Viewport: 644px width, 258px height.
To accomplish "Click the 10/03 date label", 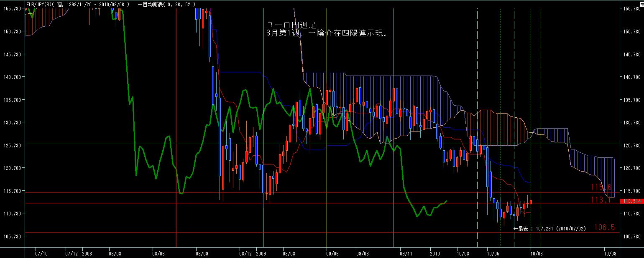I will pyautogui.click(x=463, y=253).
